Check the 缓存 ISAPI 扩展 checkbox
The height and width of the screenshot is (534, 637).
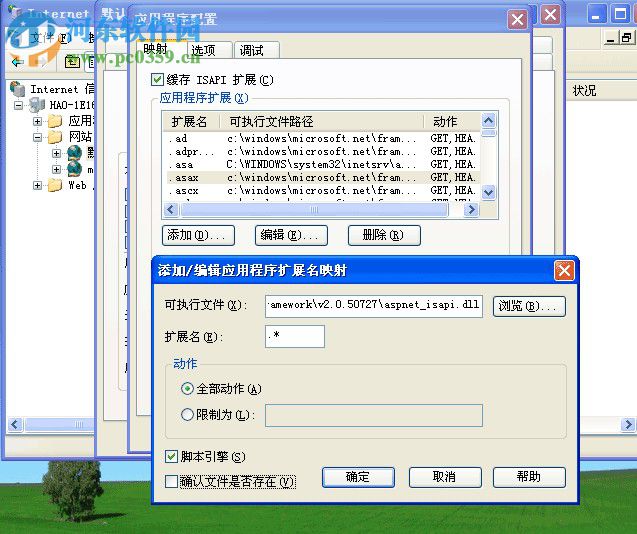[157, 80]
